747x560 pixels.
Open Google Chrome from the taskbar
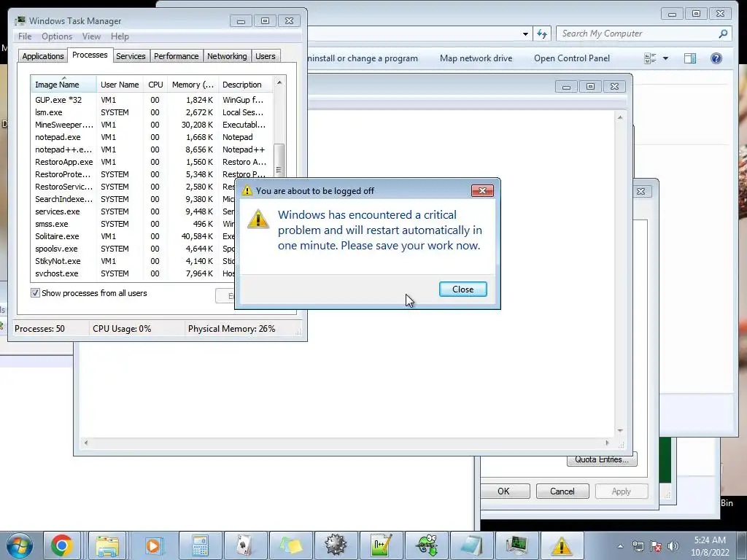62,545
